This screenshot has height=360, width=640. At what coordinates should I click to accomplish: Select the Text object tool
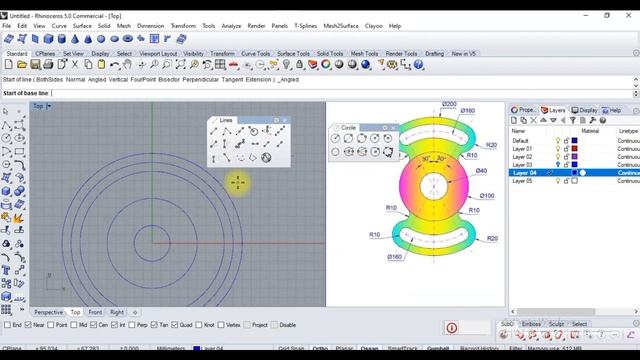6,269
